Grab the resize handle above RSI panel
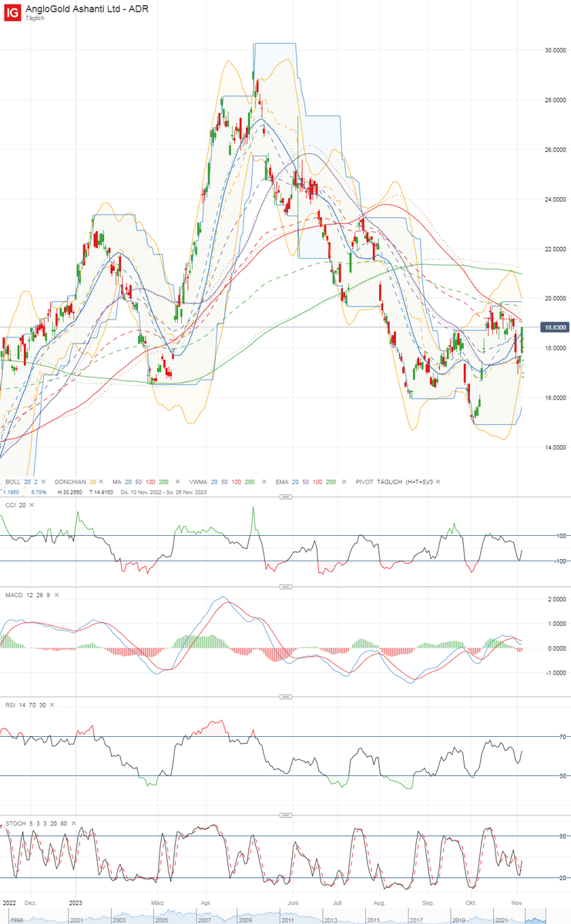The height and width of the screenshot is (924, 571). [x=285, y=698]
